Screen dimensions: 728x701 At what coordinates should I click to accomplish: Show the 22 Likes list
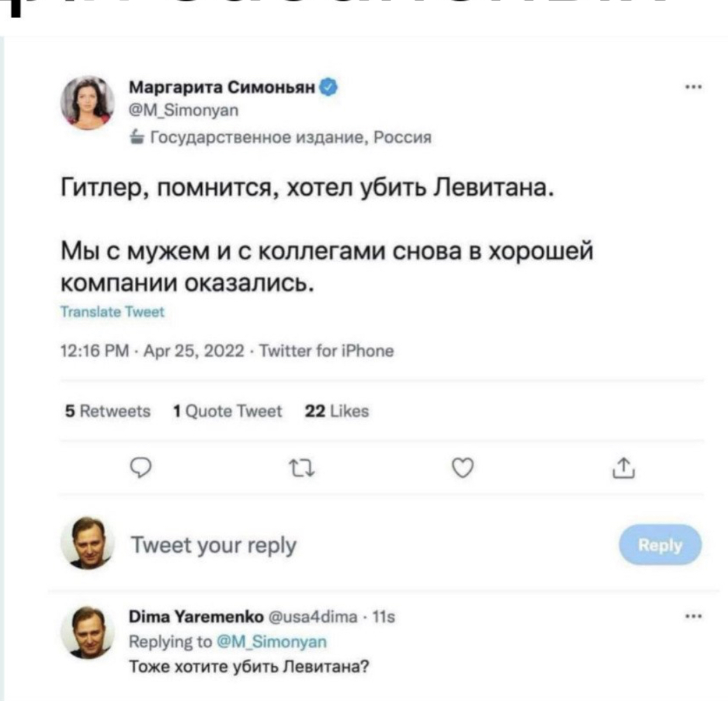tap(337, 412)
